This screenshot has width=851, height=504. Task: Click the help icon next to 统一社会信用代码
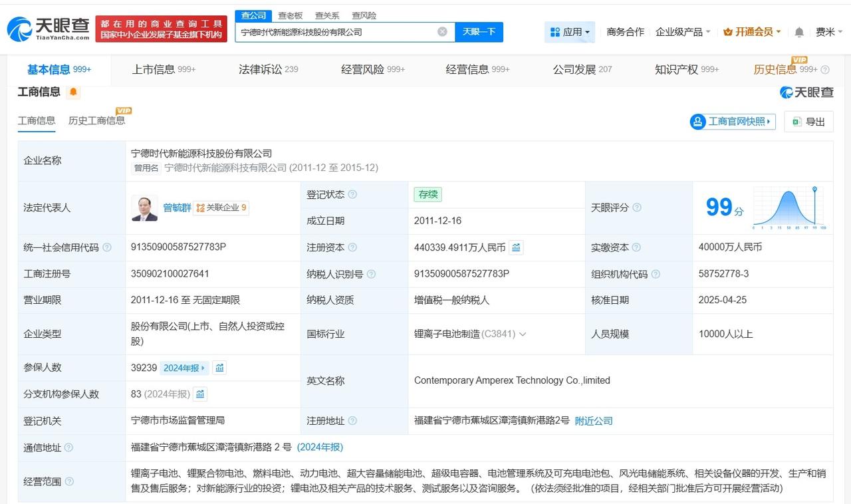[x=107, y=247]
